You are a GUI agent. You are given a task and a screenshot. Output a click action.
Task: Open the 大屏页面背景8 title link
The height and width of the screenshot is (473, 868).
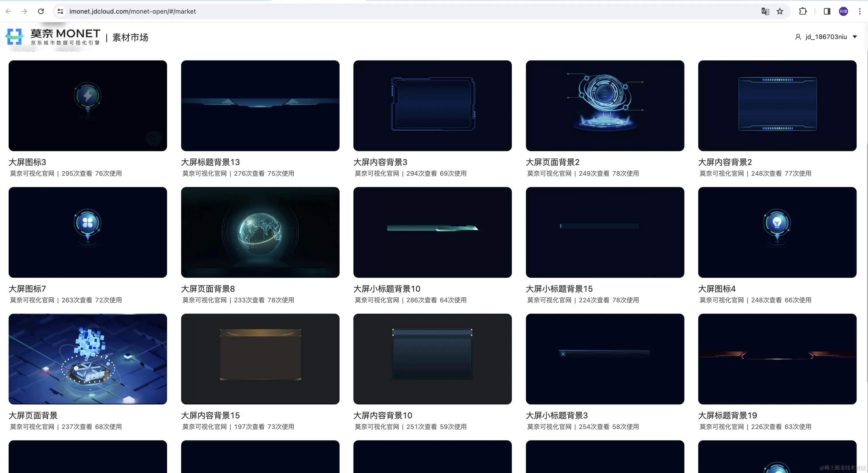tap(208, 289)
